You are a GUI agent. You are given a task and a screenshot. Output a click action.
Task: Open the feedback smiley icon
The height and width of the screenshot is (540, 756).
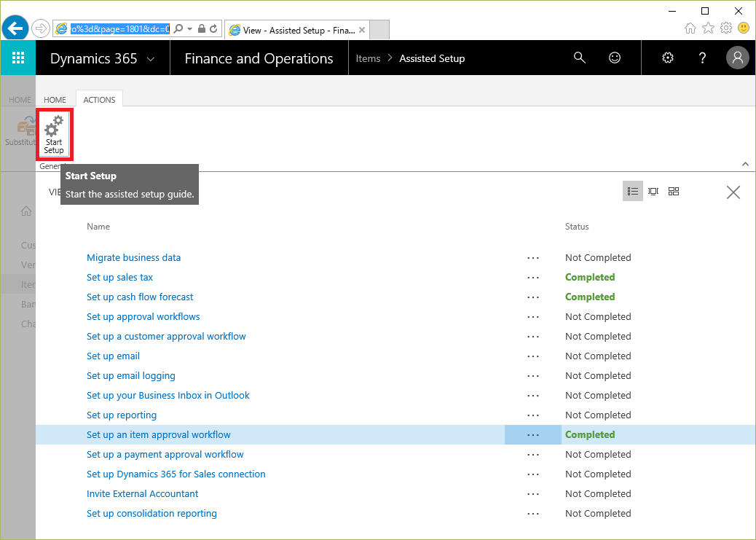[615, 58]
